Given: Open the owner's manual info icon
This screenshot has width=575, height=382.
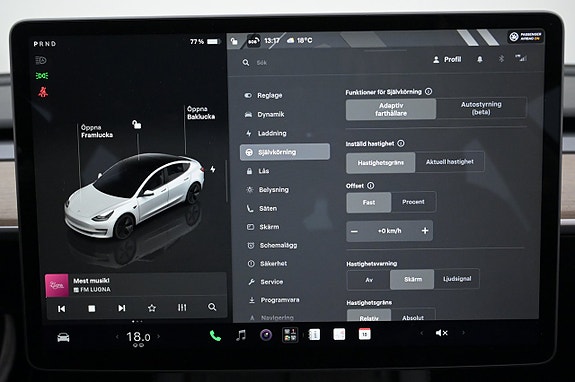Looking at the screenshot, I should 314,334.
